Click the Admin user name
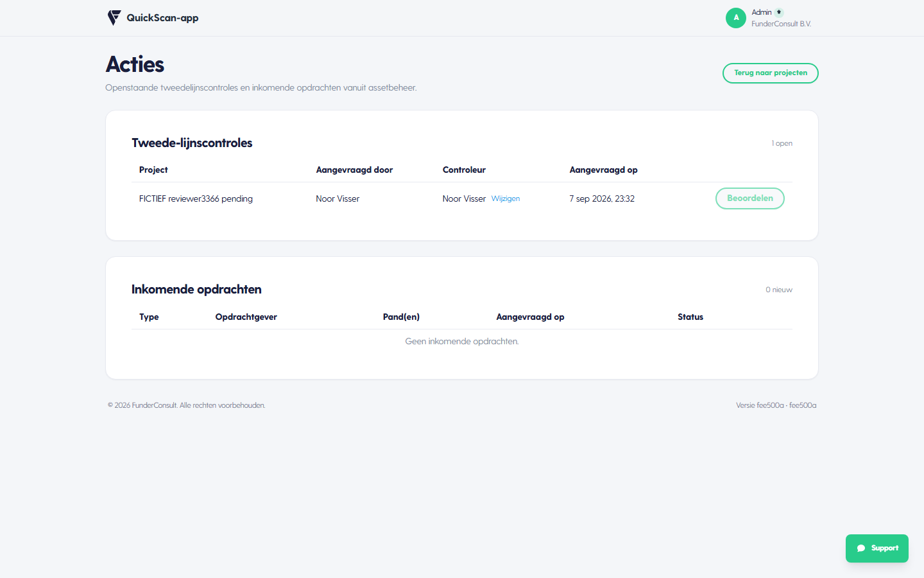 point(762,12)
